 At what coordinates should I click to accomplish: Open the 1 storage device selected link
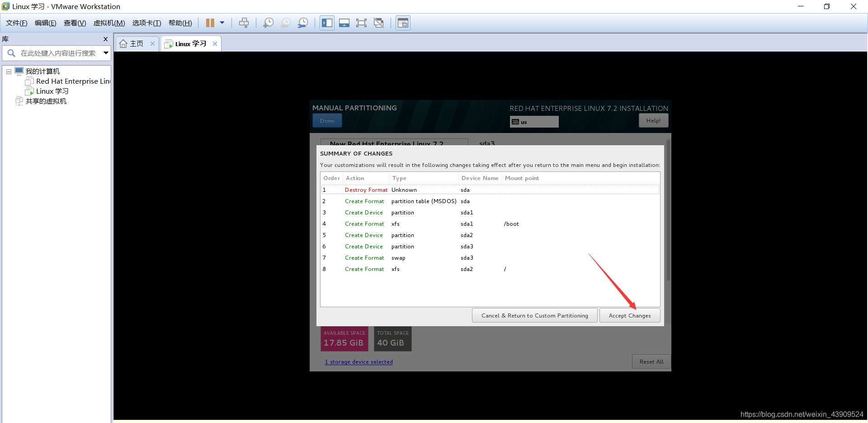[x=359, y=362]
